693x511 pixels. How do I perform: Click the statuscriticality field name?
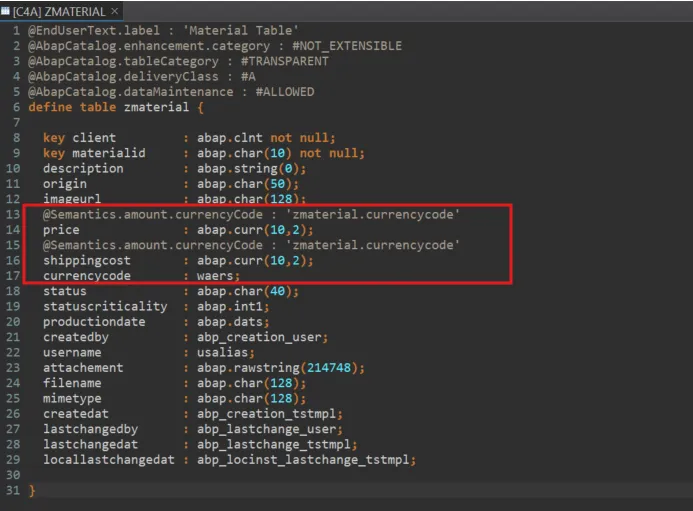[x=104, y=306]
